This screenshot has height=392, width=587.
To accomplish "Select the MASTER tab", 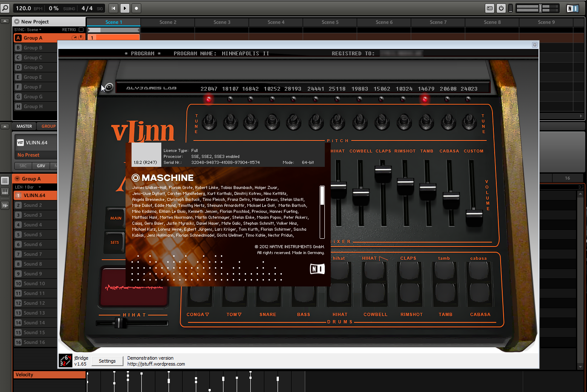I will (x=24, y=126).
